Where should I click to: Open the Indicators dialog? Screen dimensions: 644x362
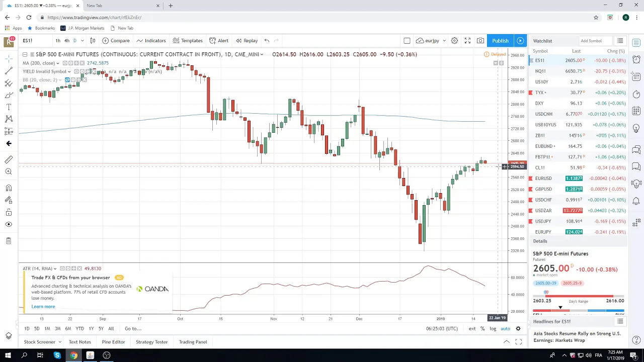pyautogui.click(x=151, y=41)
